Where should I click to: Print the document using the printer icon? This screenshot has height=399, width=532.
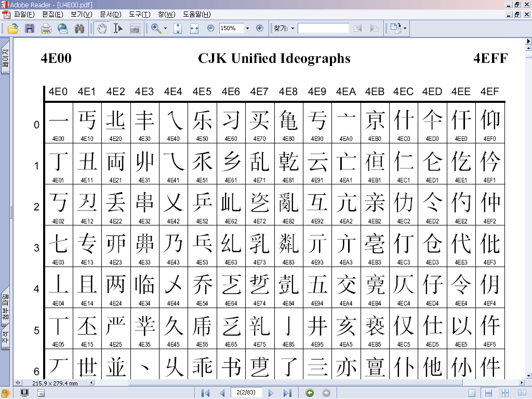coord(46,29)
